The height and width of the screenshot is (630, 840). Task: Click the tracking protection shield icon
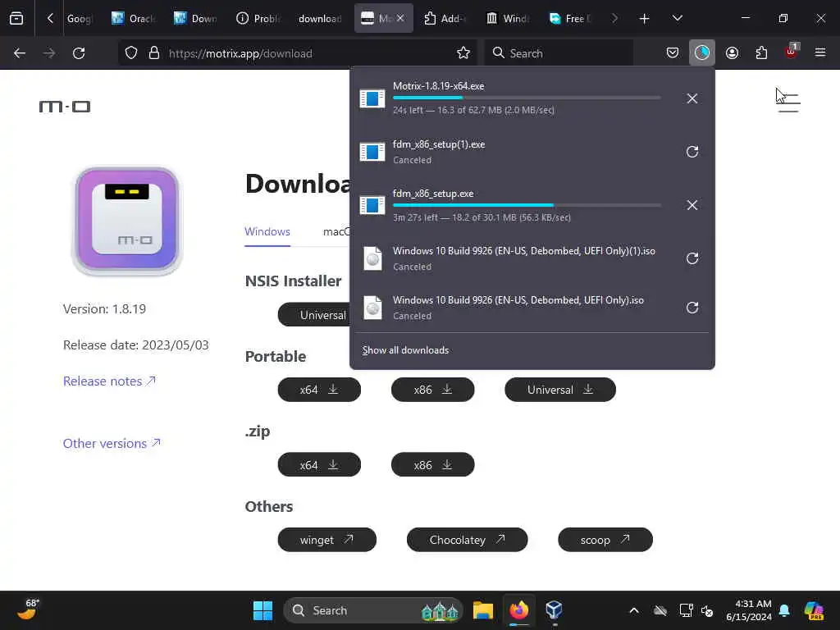pos(131,53)
